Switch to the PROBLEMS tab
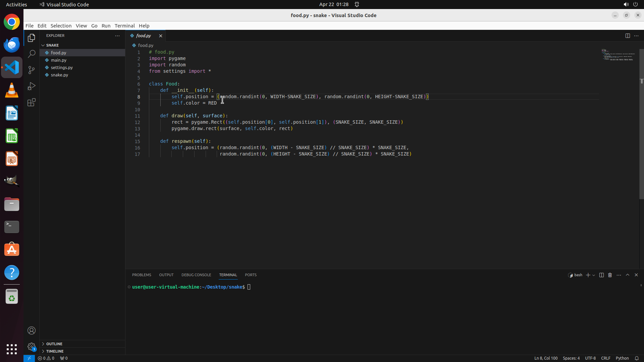Screen dimensions: 644x362 (142, 275)
